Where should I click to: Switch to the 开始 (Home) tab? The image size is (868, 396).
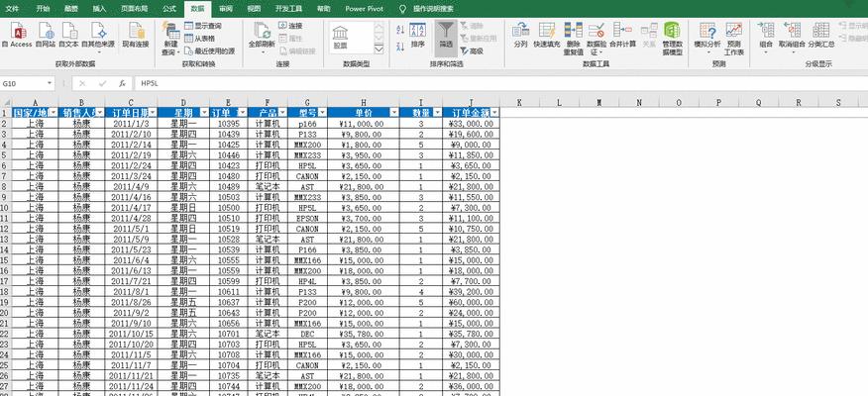click(43, 9)
